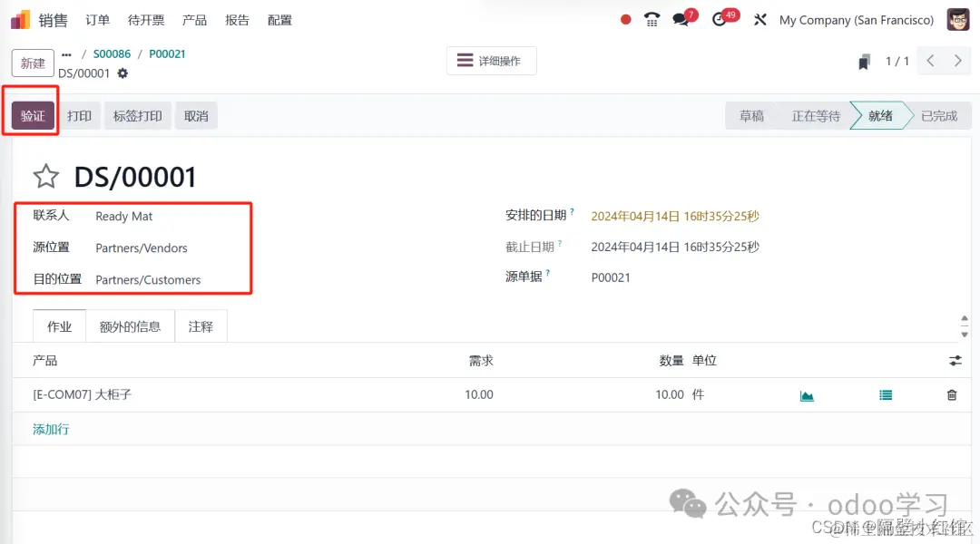Delete 大柜子 line with trash icon
Screen dimensions: 980x544
point(951,394)
